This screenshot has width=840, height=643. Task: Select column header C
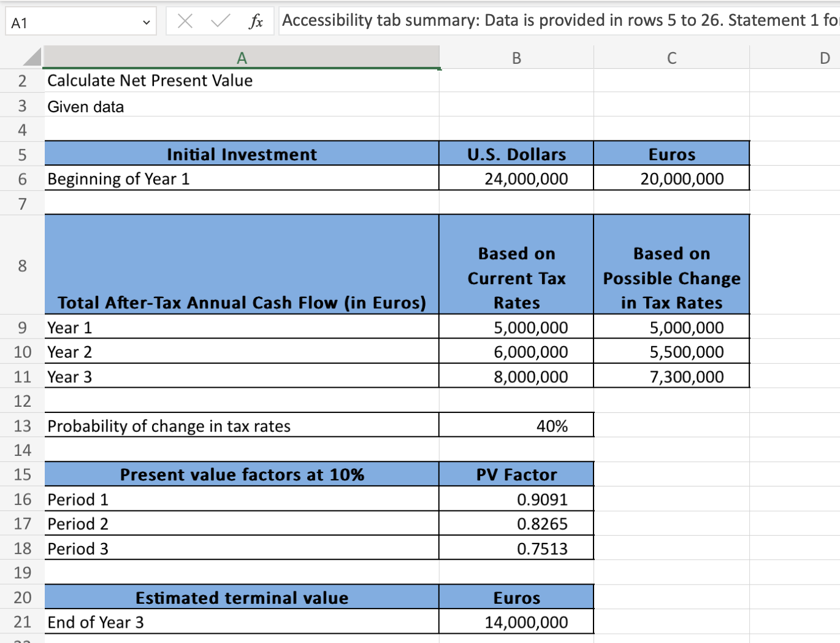click(x=671, y=57)
